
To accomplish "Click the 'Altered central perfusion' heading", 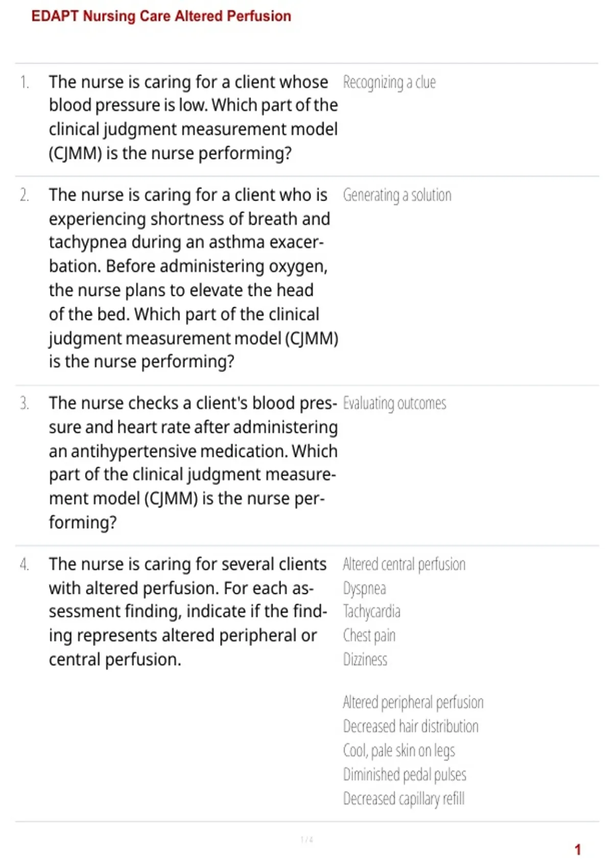I will coord(404,565).
